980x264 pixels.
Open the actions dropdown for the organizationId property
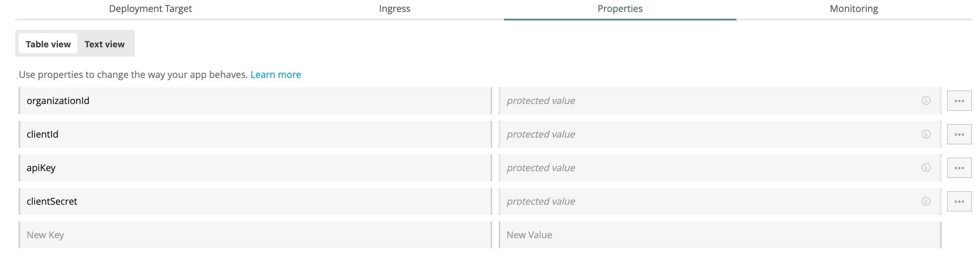click(x=959, y=101)
